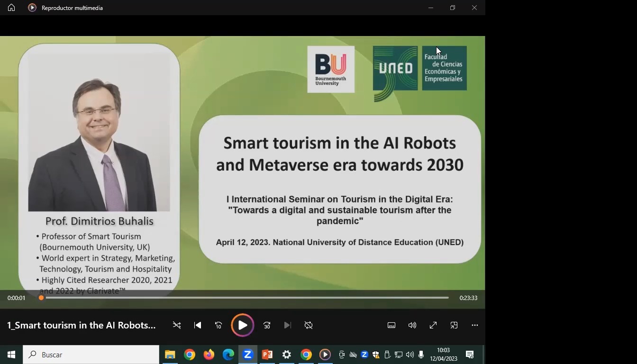
Task: Play the video
Action: click(243, 325)
